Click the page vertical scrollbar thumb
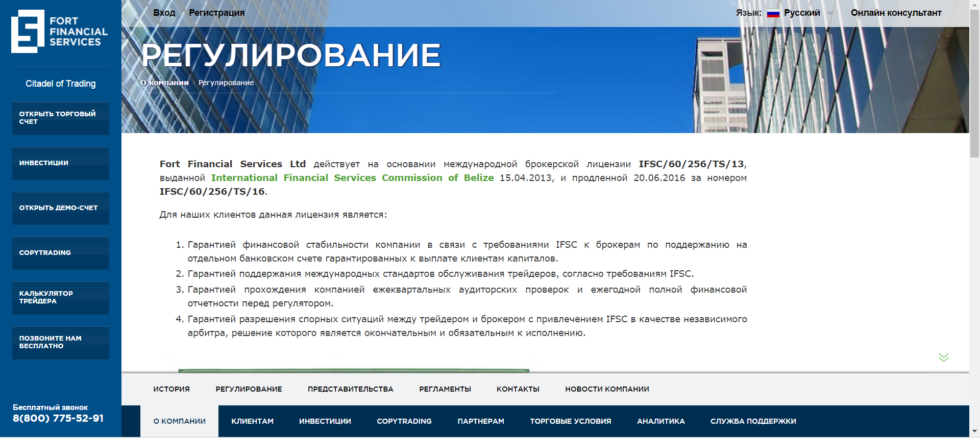 pyautogui.click(x=974, y=83)
